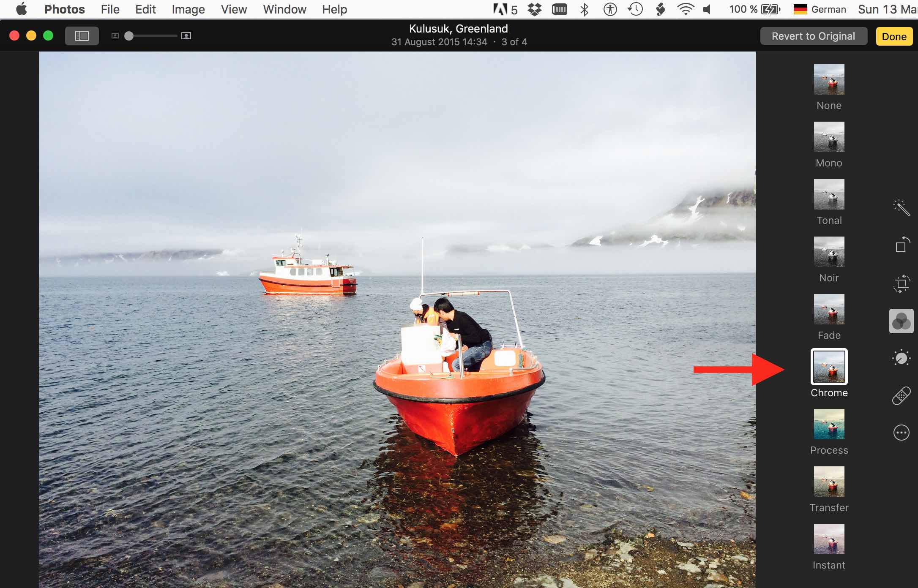Image resolution: width=918 pixels, height=588 pixels.
Task: Select the Filters three-circles icon
Action: (x=901, y=321)
